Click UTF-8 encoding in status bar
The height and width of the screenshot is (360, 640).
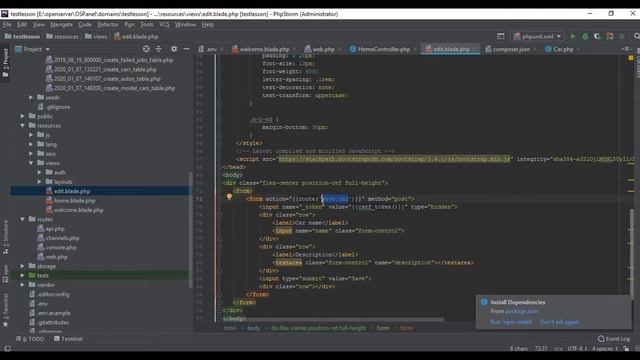pos(577,349)
